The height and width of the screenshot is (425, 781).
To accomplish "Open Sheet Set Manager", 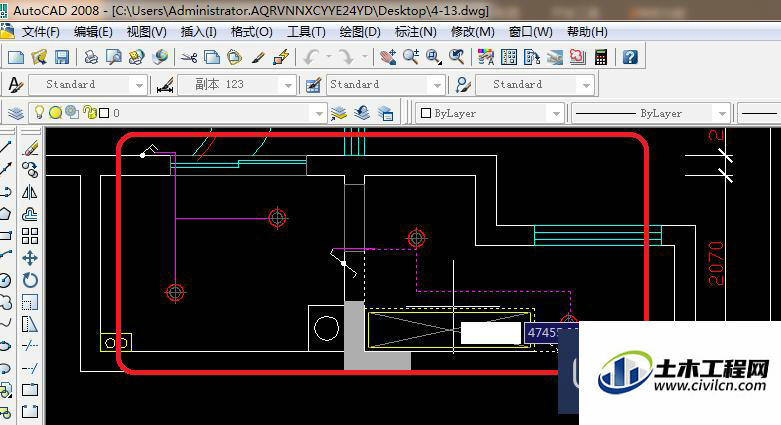I will coord(554,57).
